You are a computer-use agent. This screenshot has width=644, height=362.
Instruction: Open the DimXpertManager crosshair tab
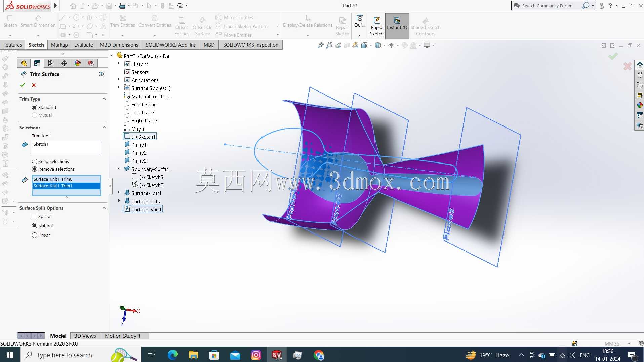tap(64, 63)
